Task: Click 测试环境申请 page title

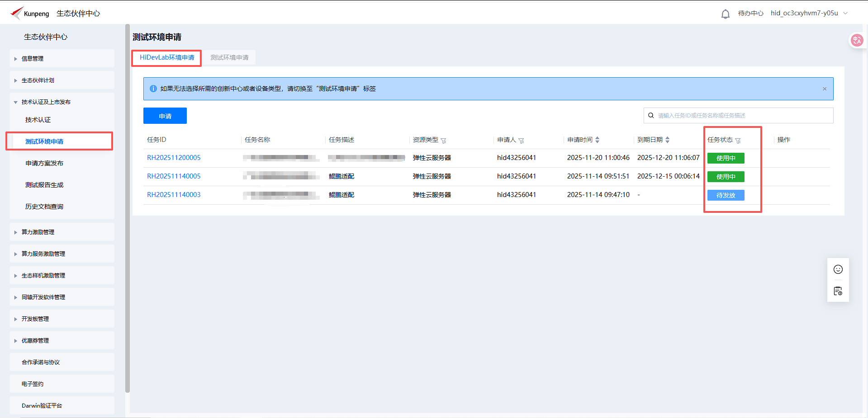Action: [157, 37]
